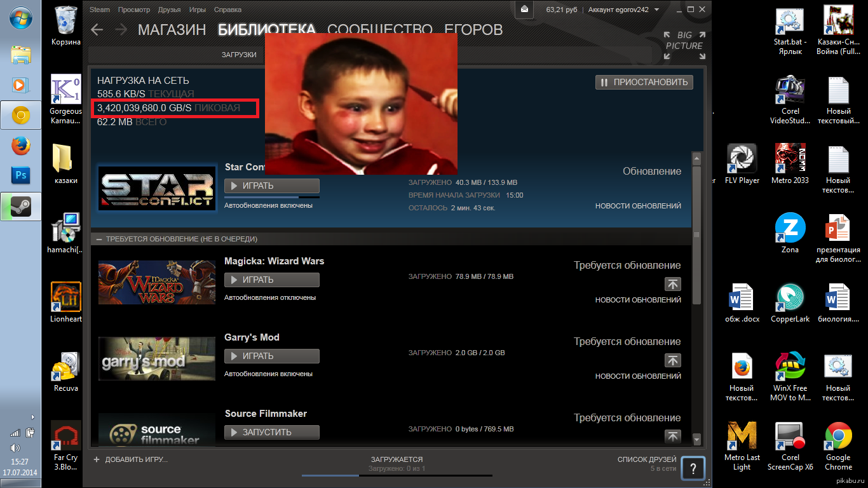
Task: Open Firefox from the taskbar
Action: click(x=21, y=146)
